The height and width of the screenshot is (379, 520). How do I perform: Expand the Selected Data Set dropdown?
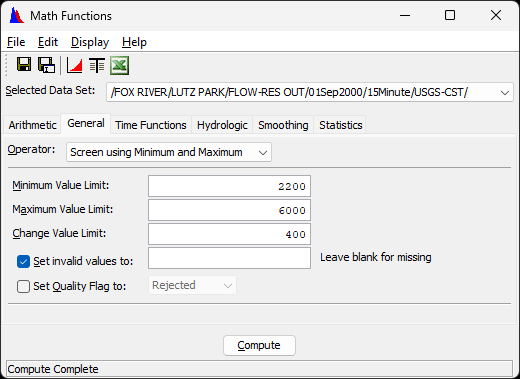(505, 92)
